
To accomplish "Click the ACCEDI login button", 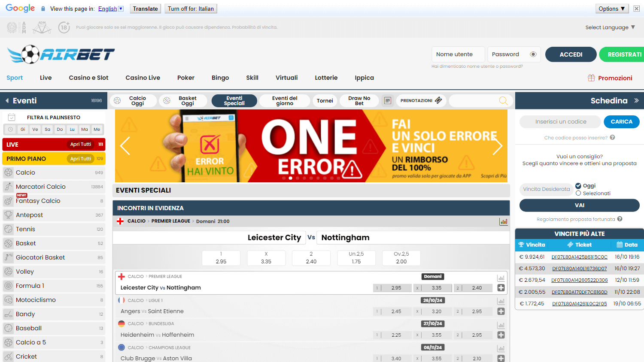I will click(571, 54).
